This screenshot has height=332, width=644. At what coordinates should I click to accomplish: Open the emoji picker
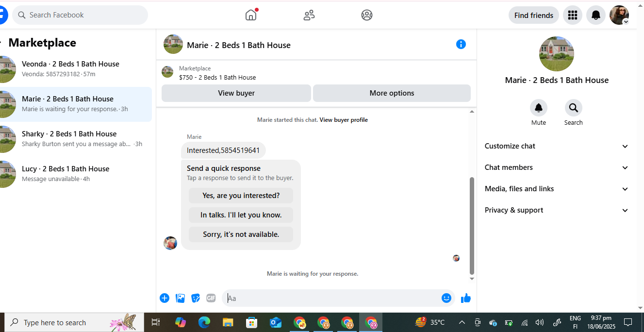pyautogui.click(x=446, y=298)
